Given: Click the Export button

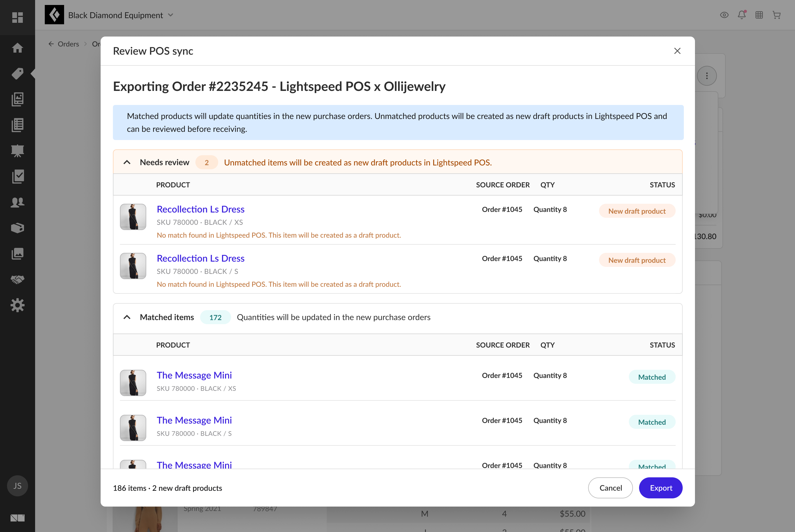Looking at the screenshot, I should tap(660, 488).
